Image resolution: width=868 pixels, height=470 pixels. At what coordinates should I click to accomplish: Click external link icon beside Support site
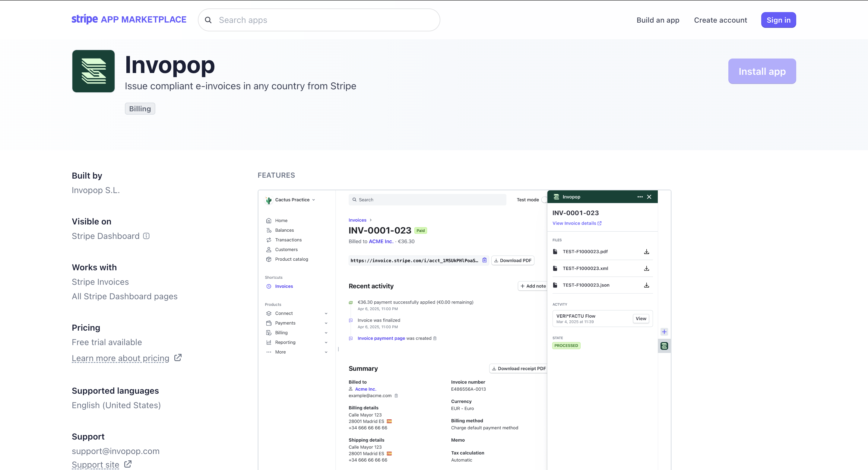click(128, 464)
